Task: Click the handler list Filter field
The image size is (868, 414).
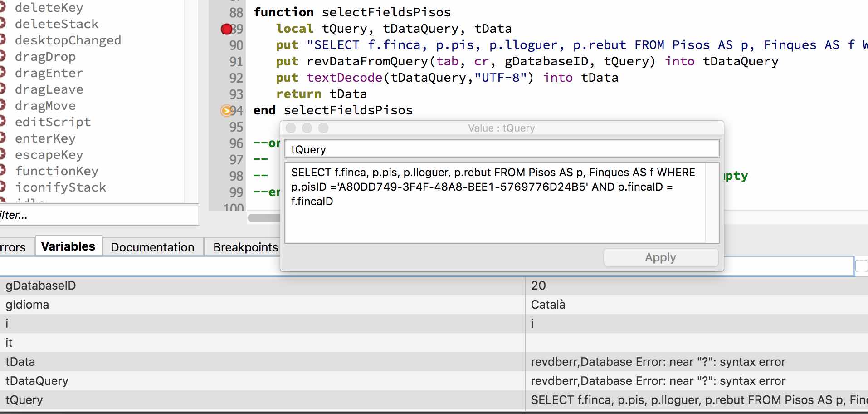Action: 100,215
